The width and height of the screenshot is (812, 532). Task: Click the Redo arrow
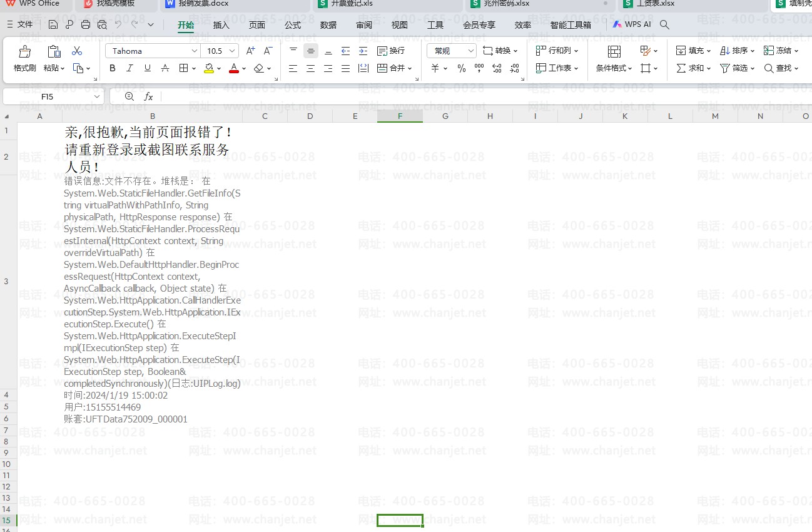[134, 25]
